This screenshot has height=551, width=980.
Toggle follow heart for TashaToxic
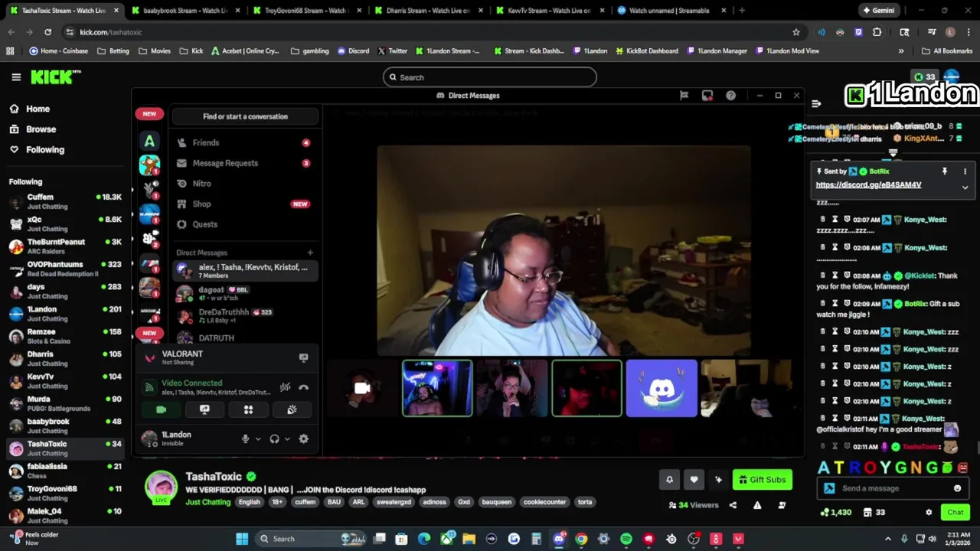(x=694, y=480)
